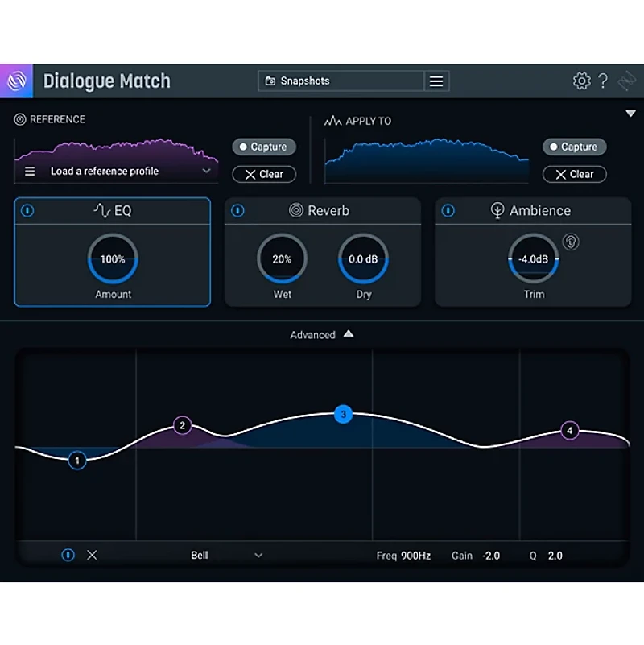The width and height of the screenshot is (644, 645).
Task: Open the Reference profile hamburger menu
Action: point(30,171)
